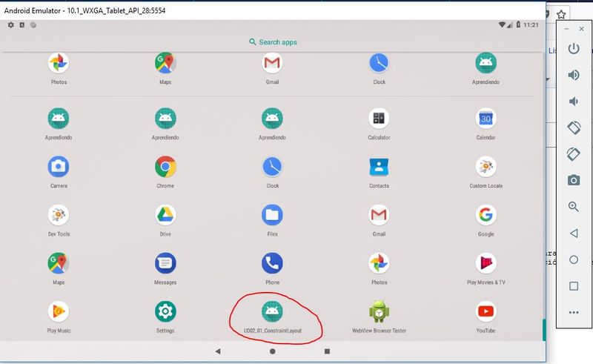
Task: Open the Files app
Action: (272, 215)
